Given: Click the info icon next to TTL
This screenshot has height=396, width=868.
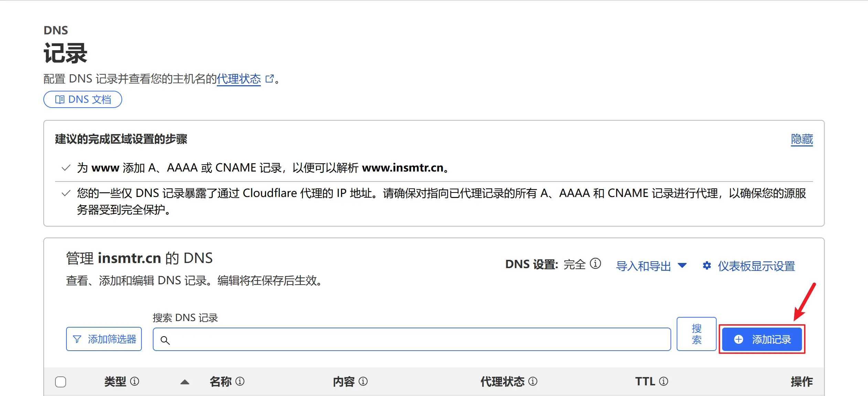Looking at the screenshot, I should [664, 381].
